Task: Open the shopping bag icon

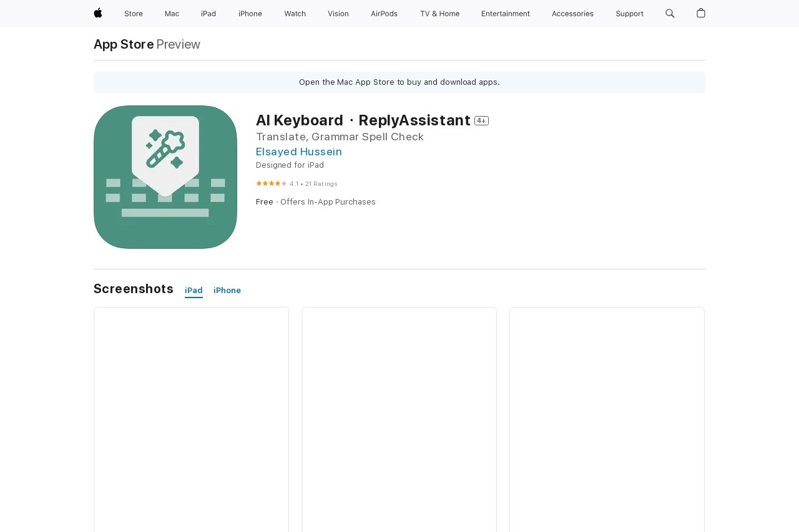Action: (x=701, y=13)
